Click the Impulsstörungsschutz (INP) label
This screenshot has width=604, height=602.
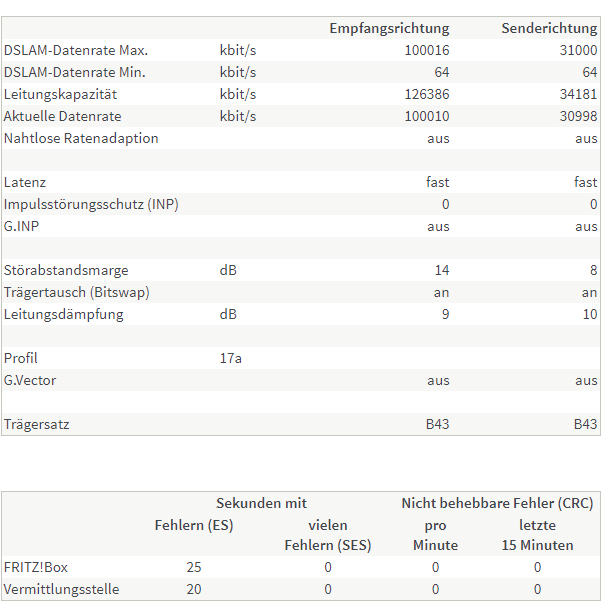[91, 205]
